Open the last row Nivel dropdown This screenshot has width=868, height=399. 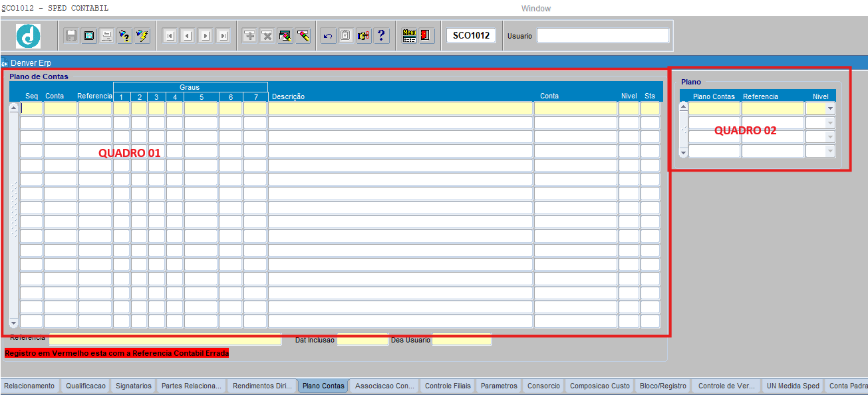click(829, 152)
